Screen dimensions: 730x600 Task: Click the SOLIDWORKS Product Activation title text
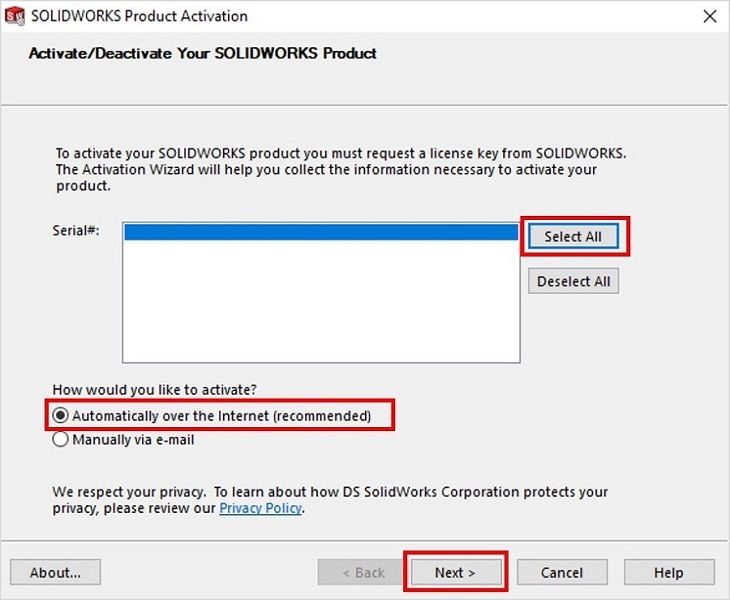coord(139,16)
